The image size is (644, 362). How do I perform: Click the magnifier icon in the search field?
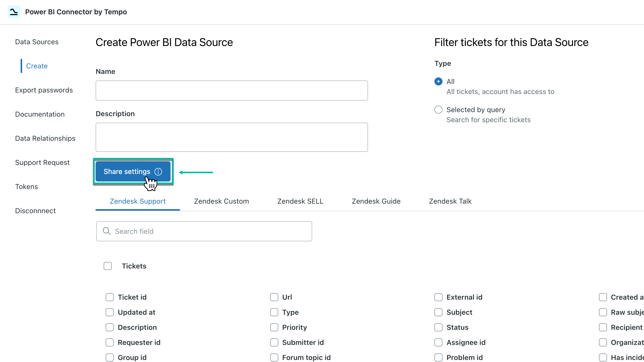coord(107,231)
